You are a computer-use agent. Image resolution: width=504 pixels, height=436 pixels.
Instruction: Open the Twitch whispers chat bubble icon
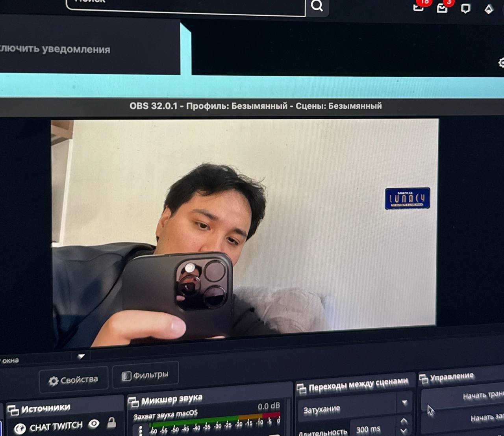coord(465,8)
